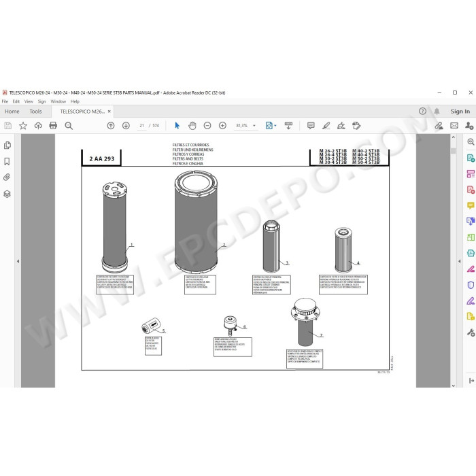Open the Window menu

pos(58,101)
